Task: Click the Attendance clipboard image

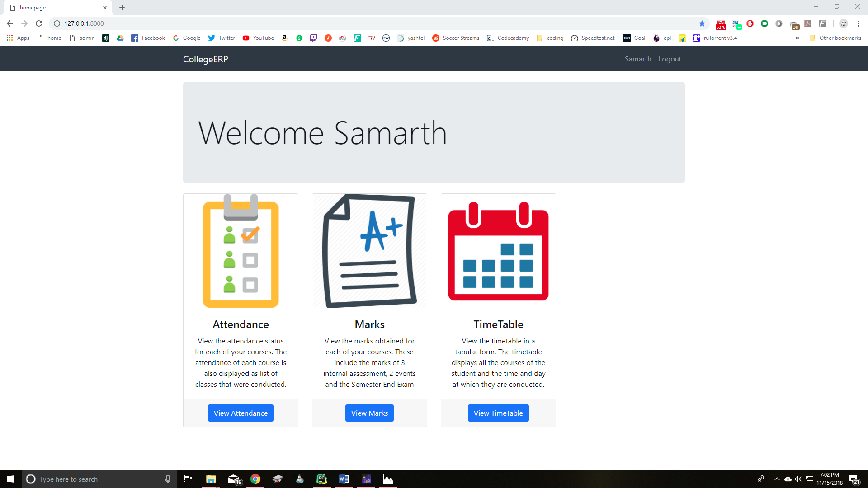Action: pyautogui.click(x=241, y=251)
